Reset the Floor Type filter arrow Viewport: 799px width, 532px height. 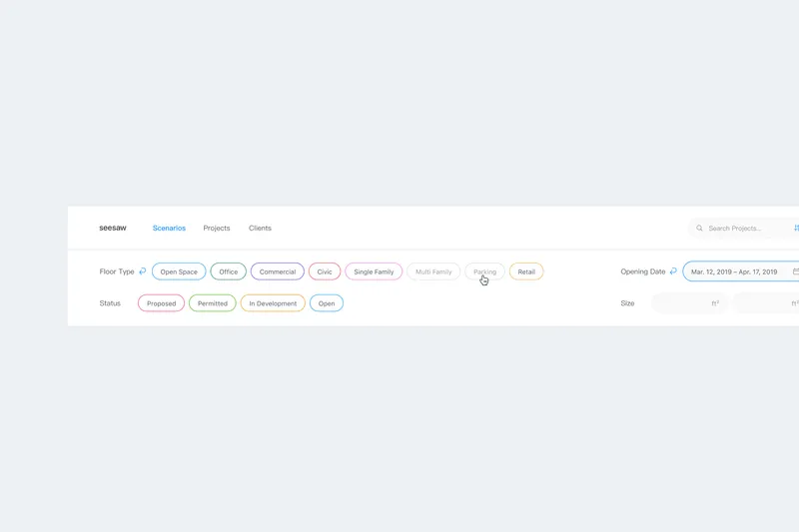click(x=143, y=271)
